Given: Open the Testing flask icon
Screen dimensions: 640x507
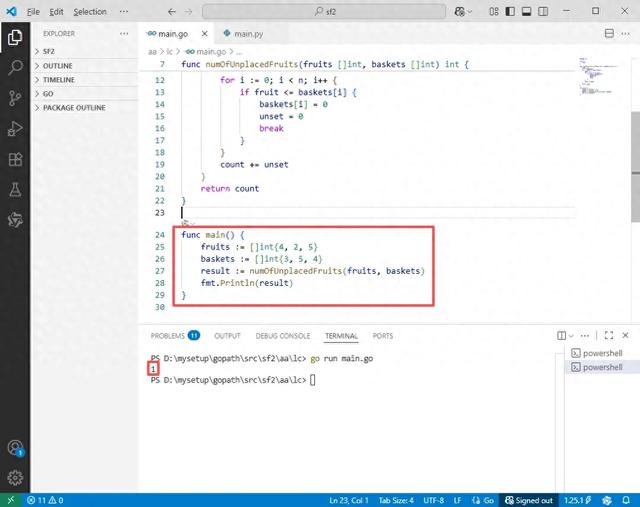Looking at the screenshot, I should coord(15,190).
